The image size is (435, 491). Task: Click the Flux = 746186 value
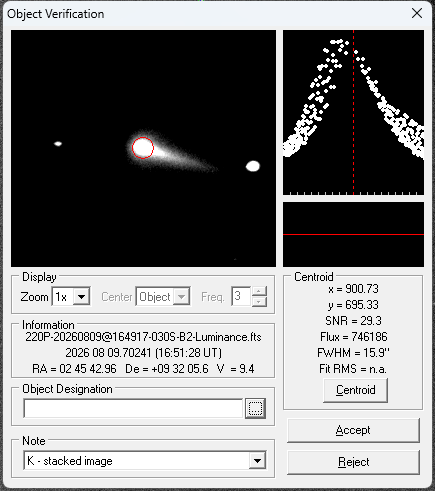tap(353, 337)
